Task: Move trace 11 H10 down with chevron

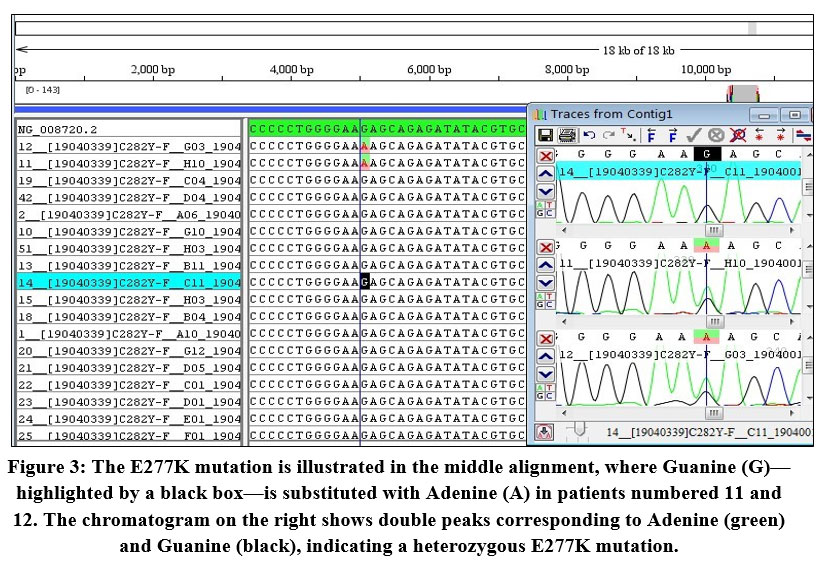Action: click(545, 283)
